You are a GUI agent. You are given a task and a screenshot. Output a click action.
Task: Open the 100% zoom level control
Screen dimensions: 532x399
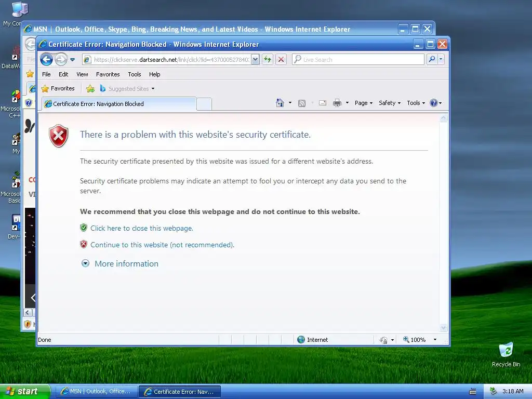coord(414,340)
